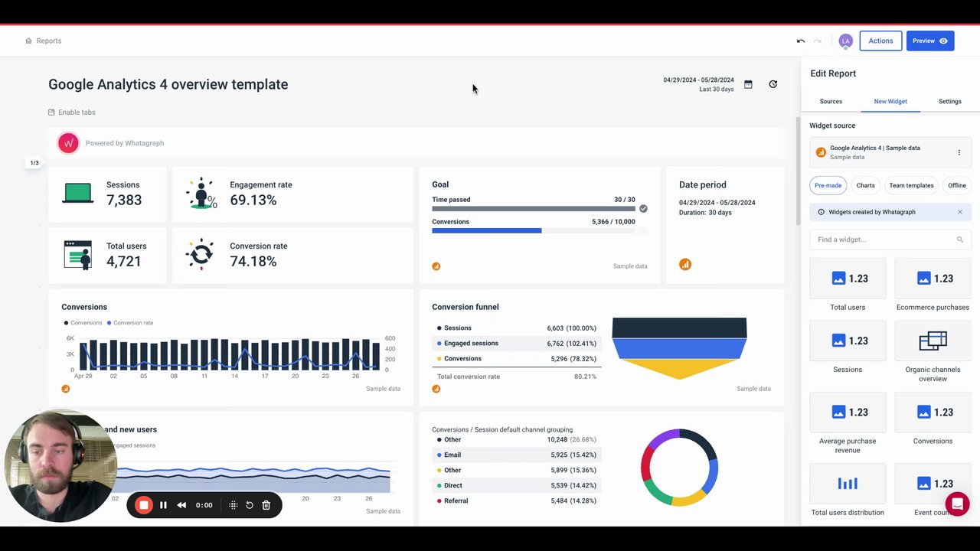Click the refresh data icon
Viewport: 980px width, 551px height.
pos(773,84)
